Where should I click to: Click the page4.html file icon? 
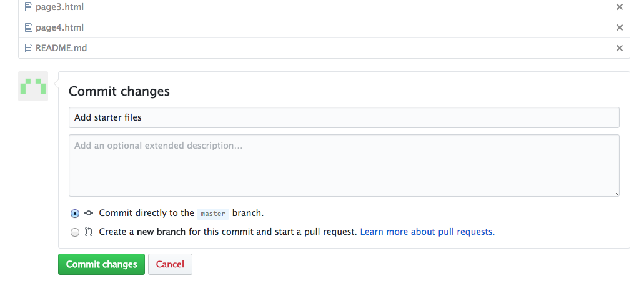28,27
